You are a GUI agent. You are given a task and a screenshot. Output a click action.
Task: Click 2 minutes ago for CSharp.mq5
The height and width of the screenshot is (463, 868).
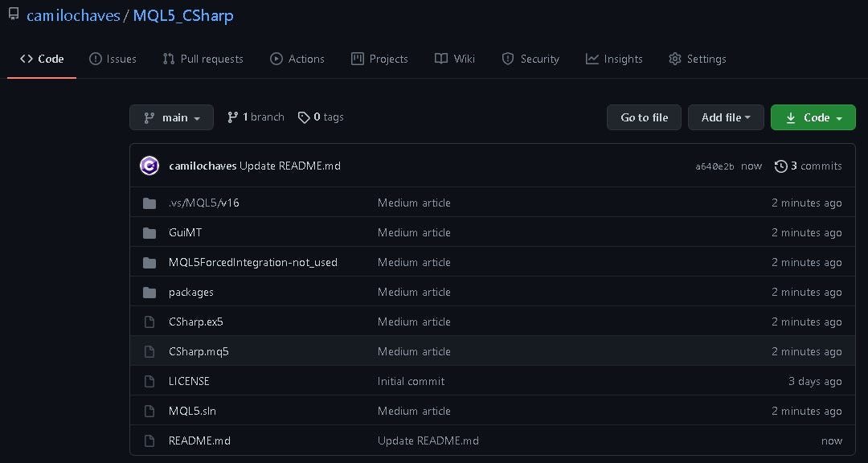[807, 352]
